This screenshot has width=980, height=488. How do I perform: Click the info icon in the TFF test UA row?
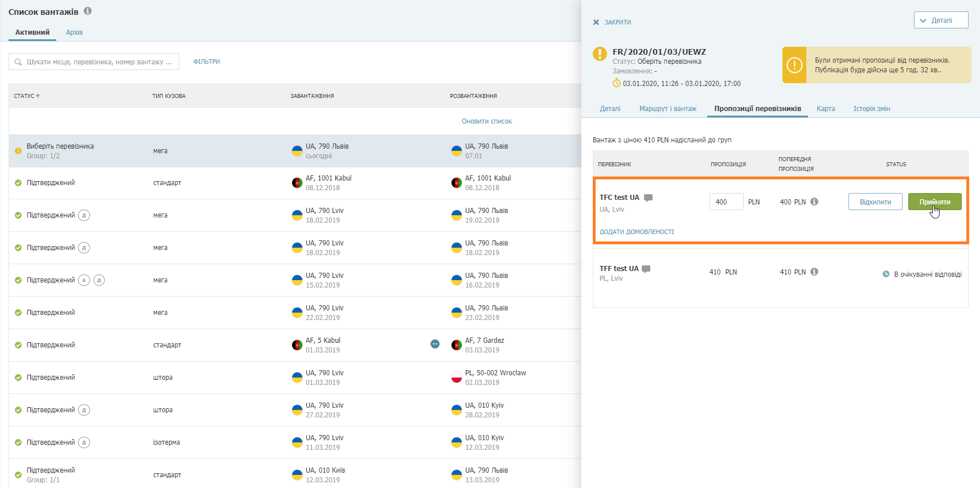click(x=814, y=272)
